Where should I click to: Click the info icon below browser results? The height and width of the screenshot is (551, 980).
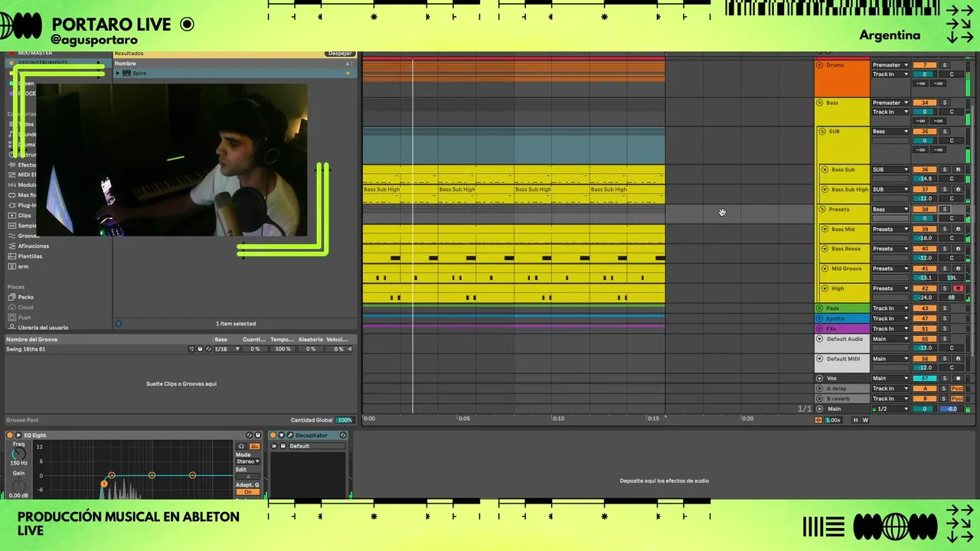(119, 324)
